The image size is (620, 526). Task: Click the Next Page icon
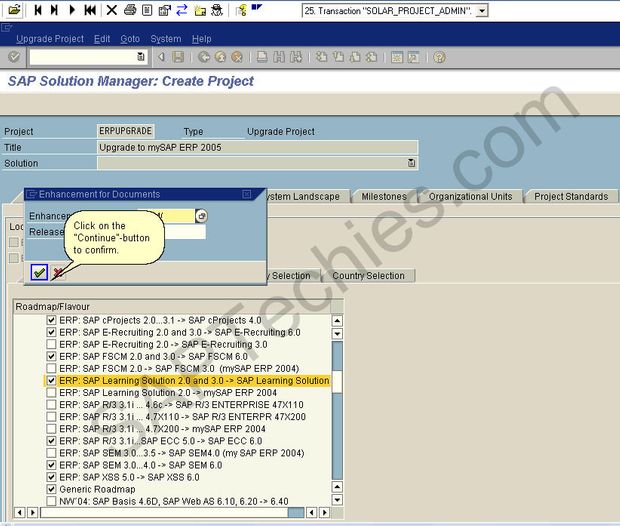tap(355, 57)
